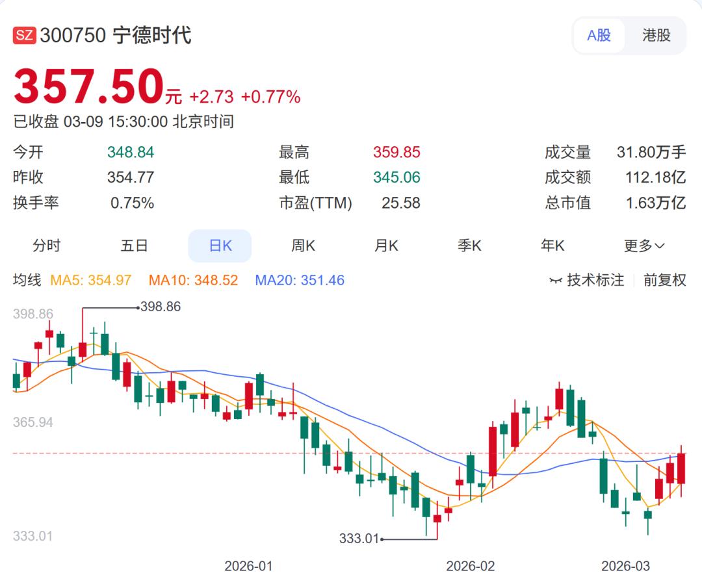Click the 最高 value 359.85
This screenshot has height=588, width=702.
[396, 152]
